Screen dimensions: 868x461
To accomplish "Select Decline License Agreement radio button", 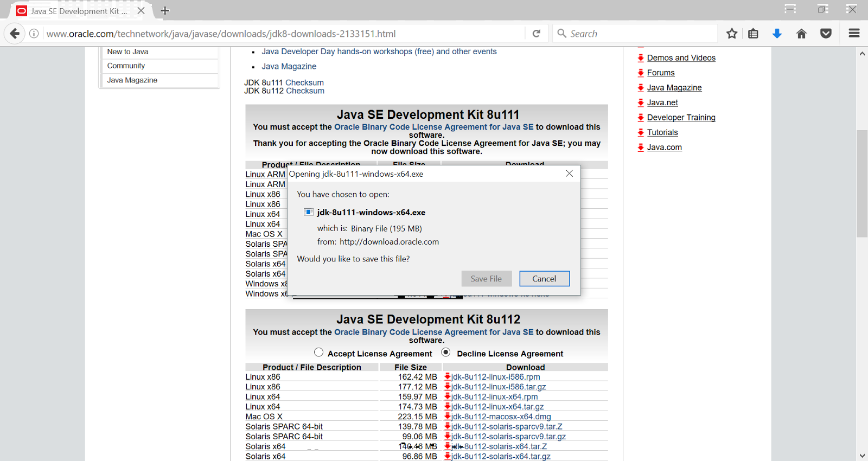I will [446, 353].
